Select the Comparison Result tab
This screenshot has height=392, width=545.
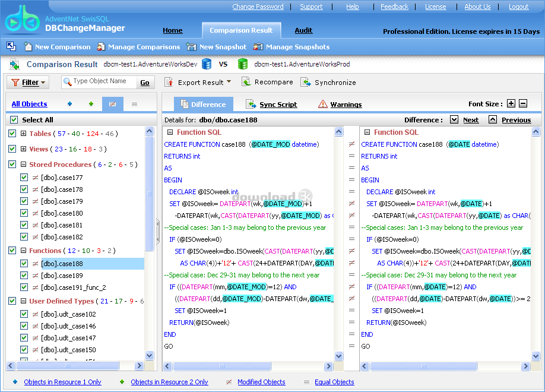click(x=241, y=30)
